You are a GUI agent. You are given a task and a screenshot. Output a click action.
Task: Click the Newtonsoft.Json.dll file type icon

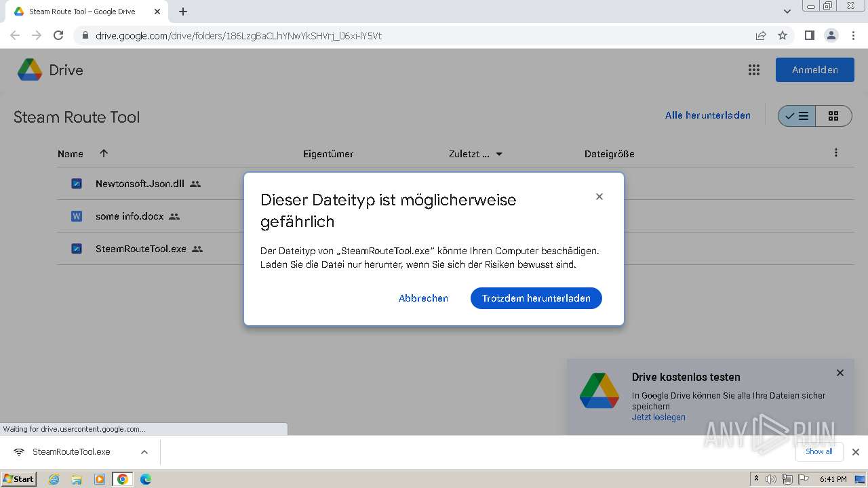[x=77, y=184]
